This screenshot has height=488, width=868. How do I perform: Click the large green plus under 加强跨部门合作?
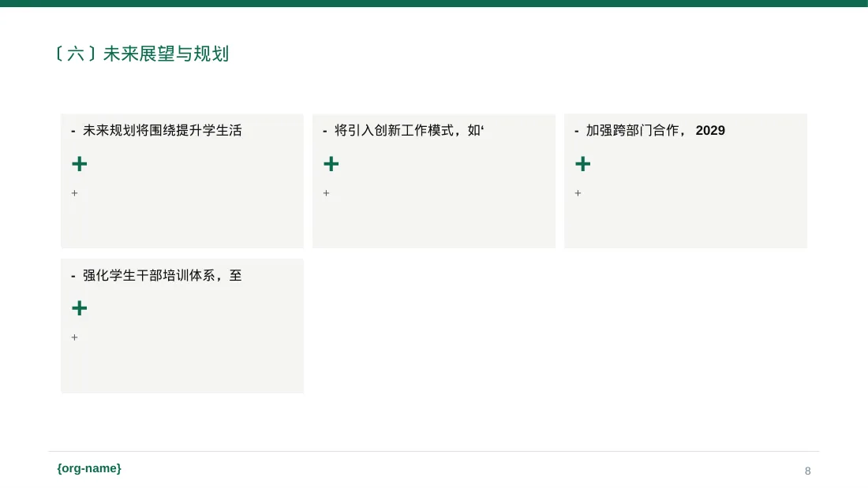click(x=583, y=164)
